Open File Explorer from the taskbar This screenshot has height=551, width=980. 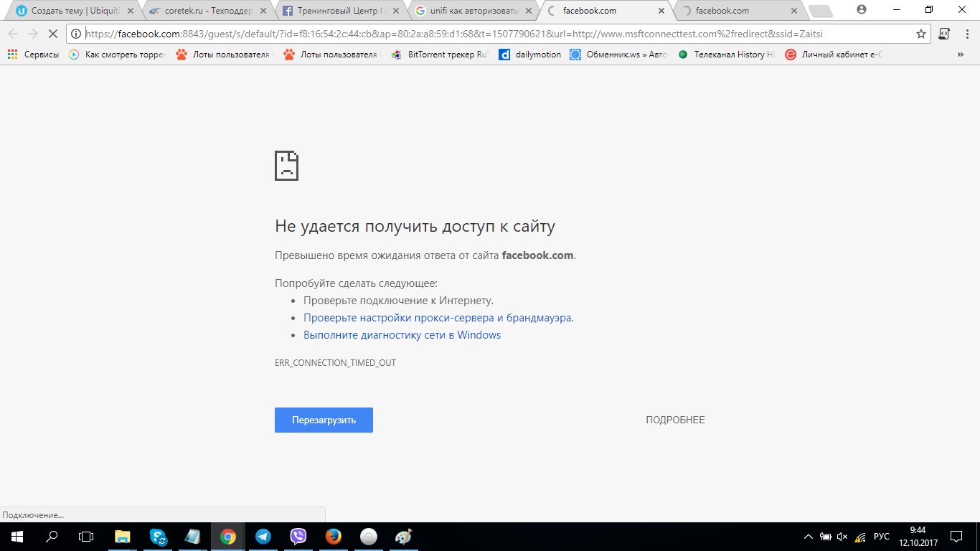pos(123,537)
